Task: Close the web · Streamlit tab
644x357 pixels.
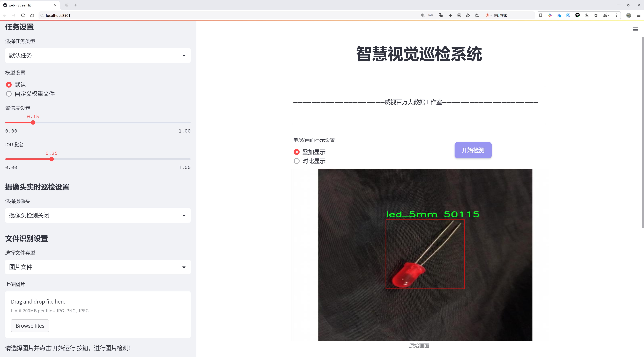Action: click(x=55, y=5)
